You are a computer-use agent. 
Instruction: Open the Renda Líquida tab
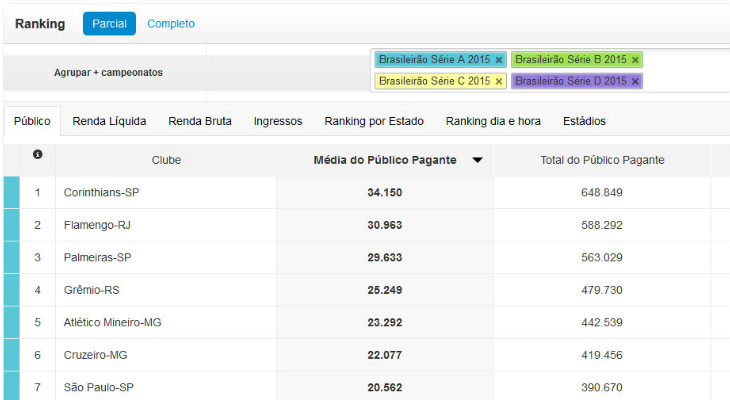pyautogui.click(x=109, y=121)
